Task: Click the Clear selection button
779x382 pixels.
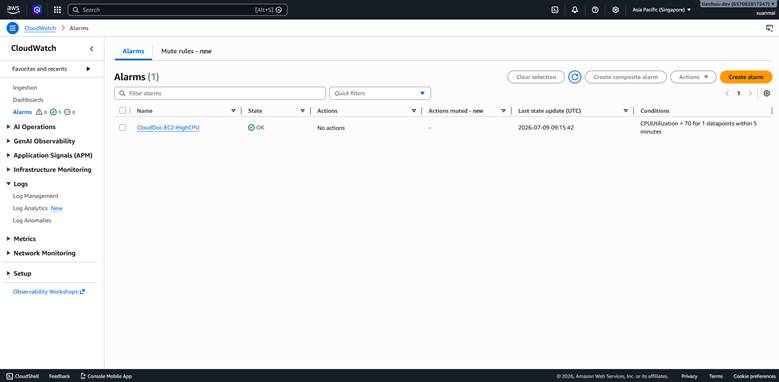Action: click(536, 77)
